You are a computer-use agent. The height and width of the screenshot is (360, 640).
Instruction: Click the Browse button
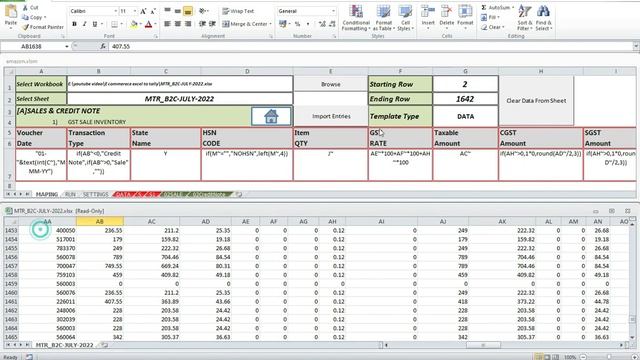point(331,84)
